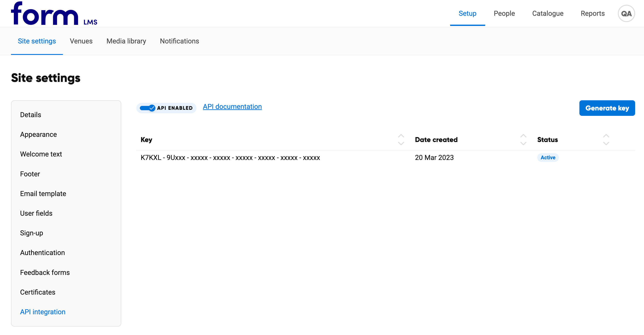Click the form LMS logo
The height and width of the screenshot is (335, 644).
[54, 13]
